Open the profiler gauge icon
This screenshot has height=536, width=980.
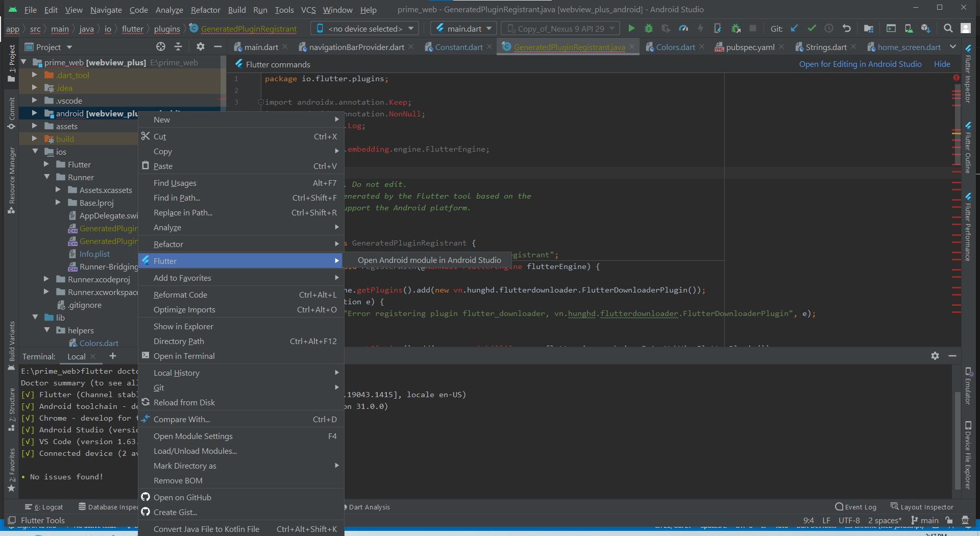point(683,29)
